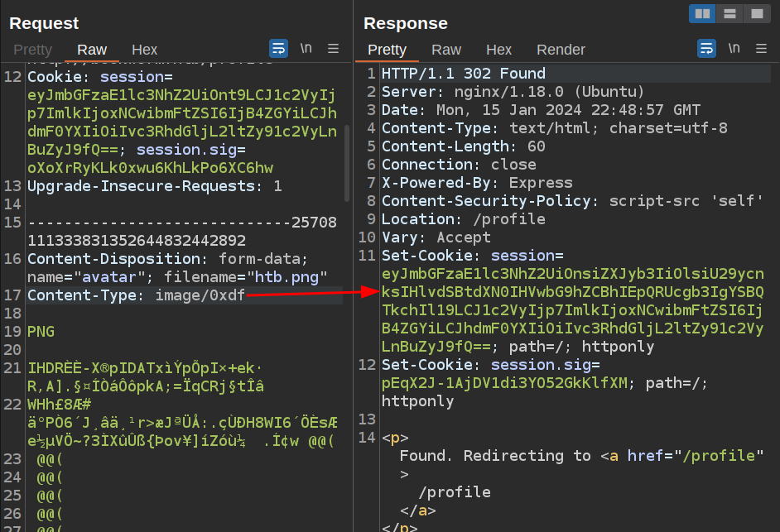Select the Raw tab in Request
The width and height of the screenshot is (780, 532).
click(92, 50)
